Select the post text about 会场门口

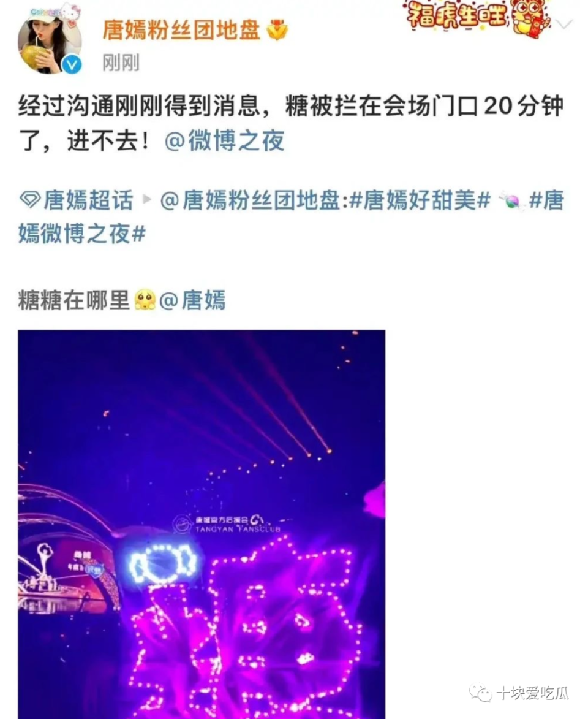click(291, 123)
